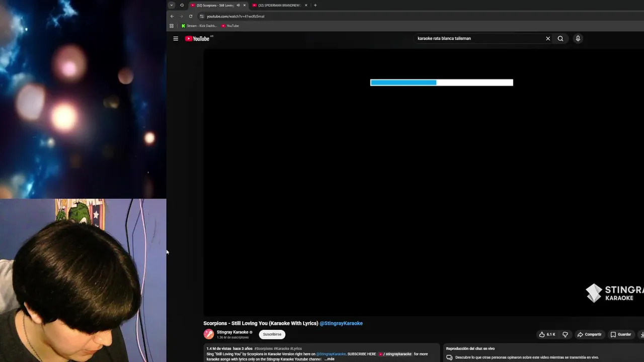Click the video title 'Scorpions - Still Loving You'
Viewport: 644px width, 362px height.
click(261, 323)
